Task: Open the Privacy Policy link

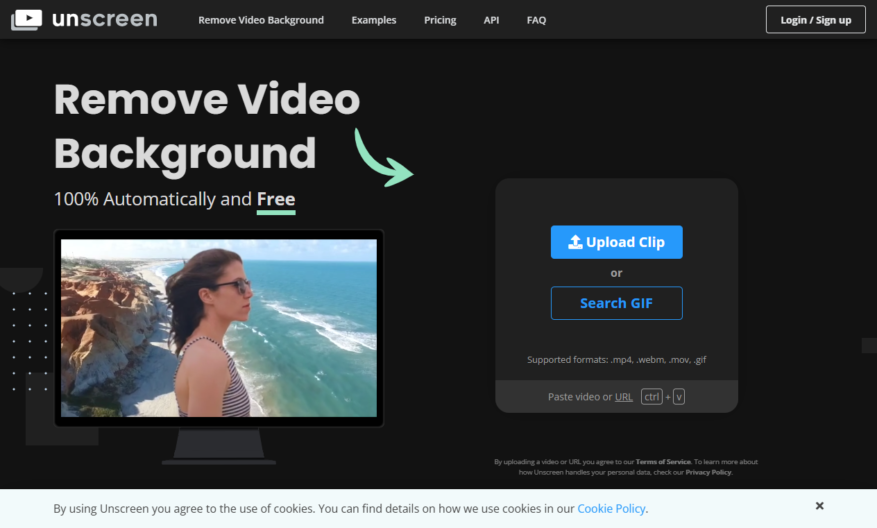Action: (x=708, y=473)
